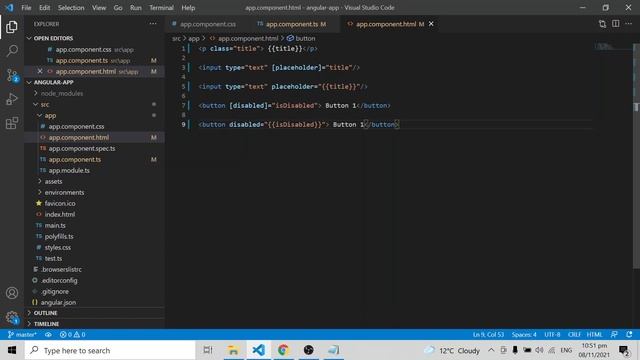Click the Open Changes icon in editor toolbar
The image size is (640, 360).
pos(602,24)
